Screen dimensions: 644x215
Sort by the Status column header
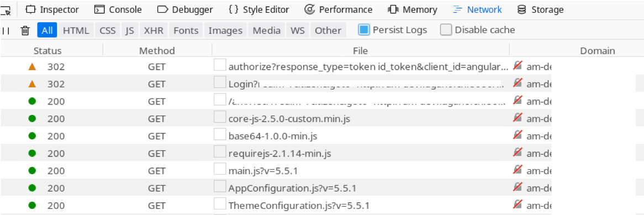click(x=47, y=51)
